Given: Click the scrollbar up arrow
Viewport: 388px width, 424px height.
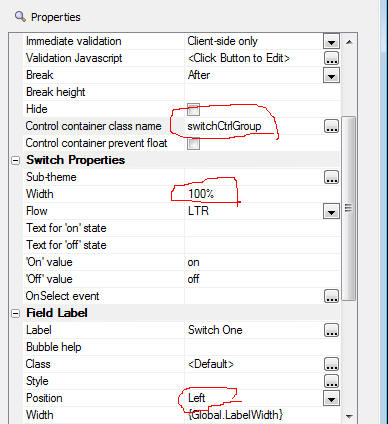Looking at the screenshot, I should pos(349,42).
